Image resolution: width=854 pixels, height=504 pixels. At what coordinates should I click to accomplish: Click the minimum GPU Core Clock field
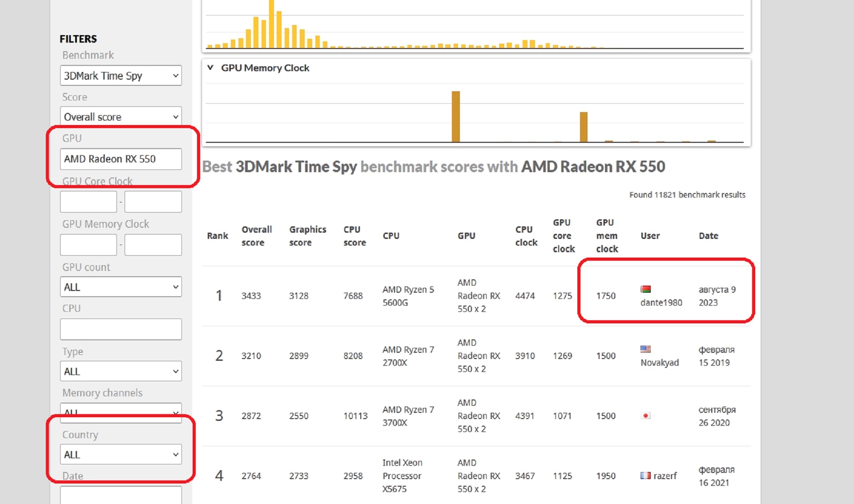[88, 202]
